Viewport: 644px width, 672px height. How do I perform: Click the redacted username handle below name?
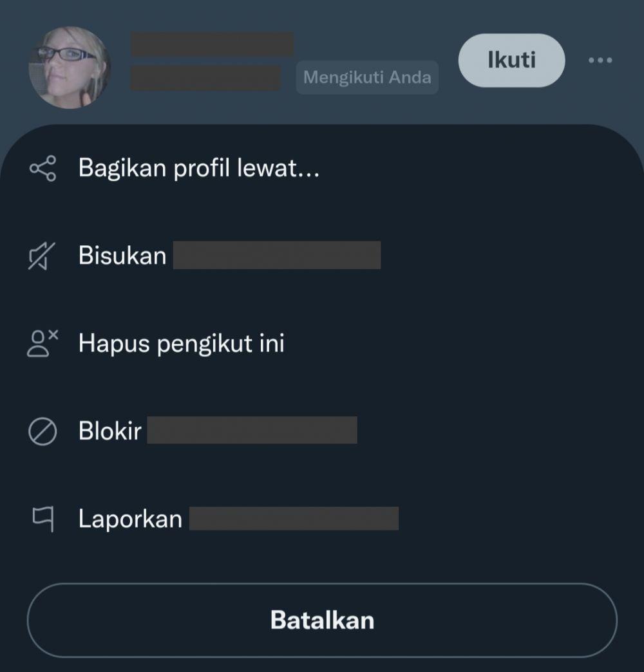pyautogui.click(x=206, y=78)
